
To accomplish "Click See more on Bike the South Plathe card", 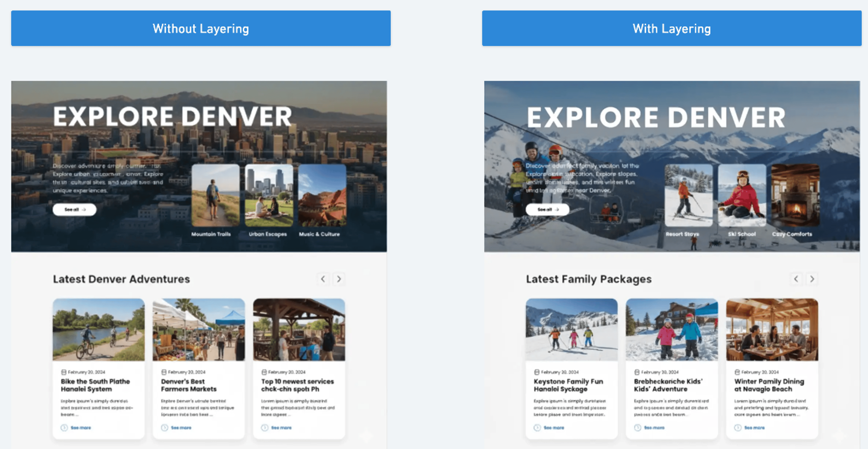I will click(x=80, y=428).
